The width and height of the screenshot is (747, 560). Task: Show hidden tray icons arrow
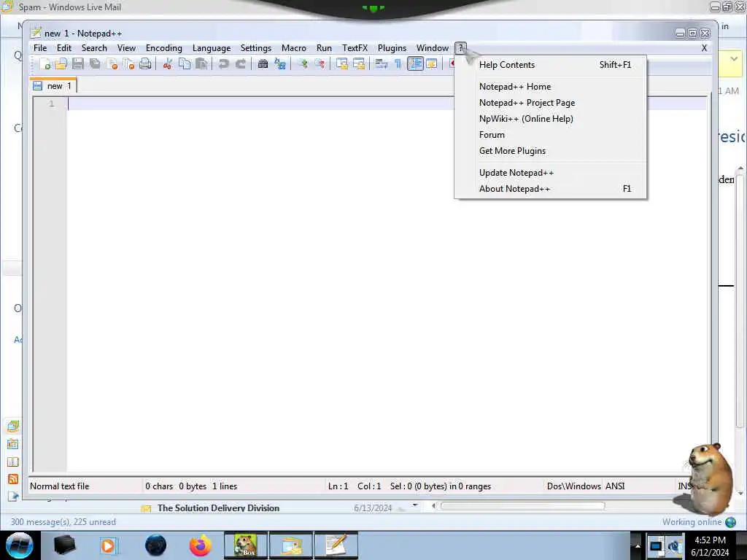click(637, 546)
